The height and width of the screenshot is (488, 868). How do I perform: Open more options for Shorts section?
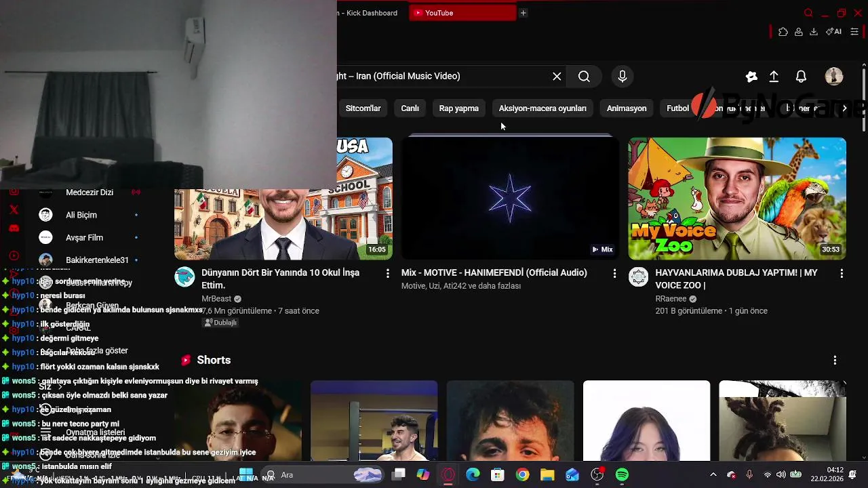pyautogui.click(x=835, y=361)
